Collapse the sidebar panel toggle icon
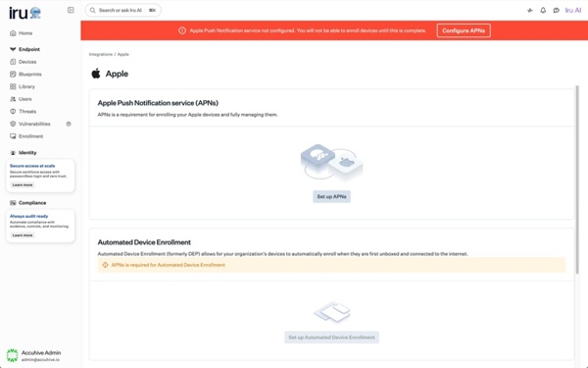Image resolution: width=588 pixels, height=368 pixels. tap(71, 10)
